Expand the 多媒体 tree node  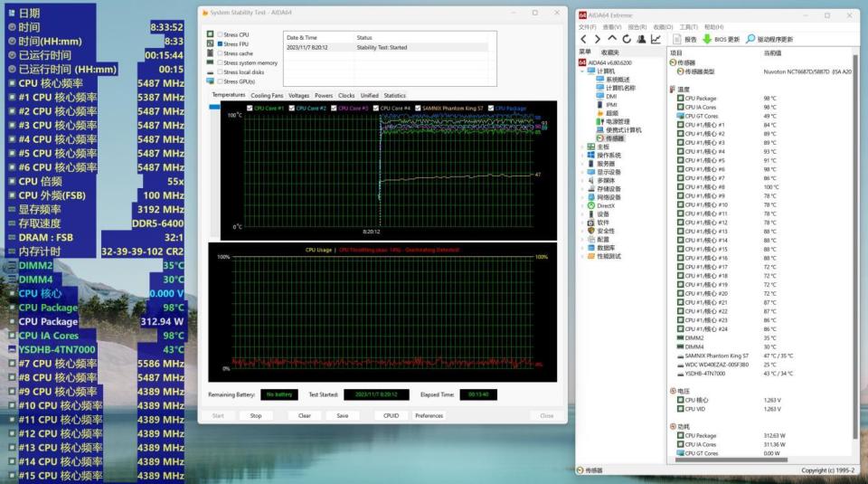click(582, 181)
